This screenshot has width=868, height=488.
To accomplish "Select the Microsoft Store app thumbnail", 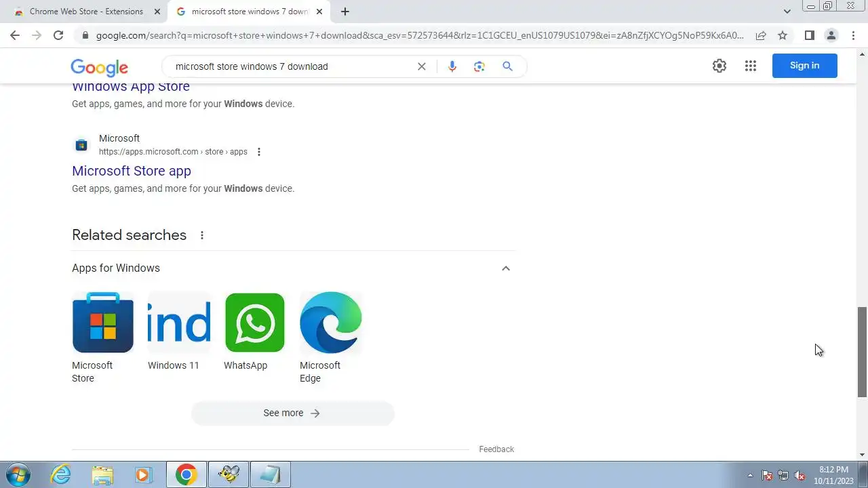I will pos(103,323).
